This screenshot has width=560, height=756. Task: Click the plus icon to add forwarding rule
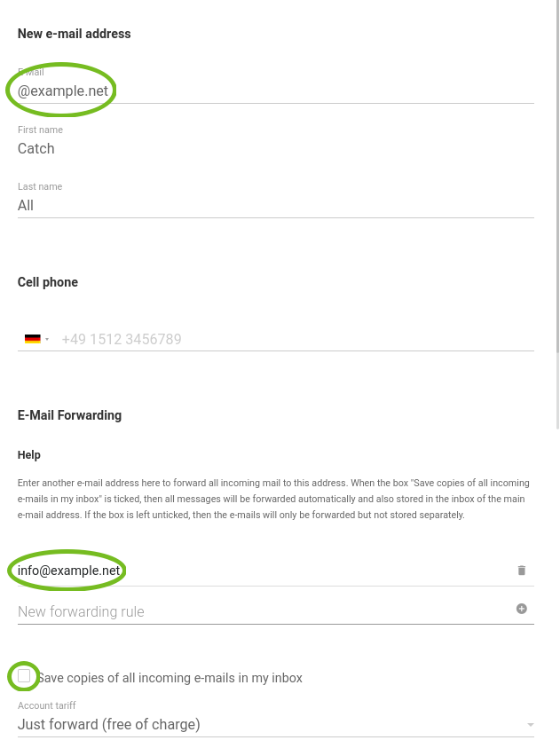522,609
